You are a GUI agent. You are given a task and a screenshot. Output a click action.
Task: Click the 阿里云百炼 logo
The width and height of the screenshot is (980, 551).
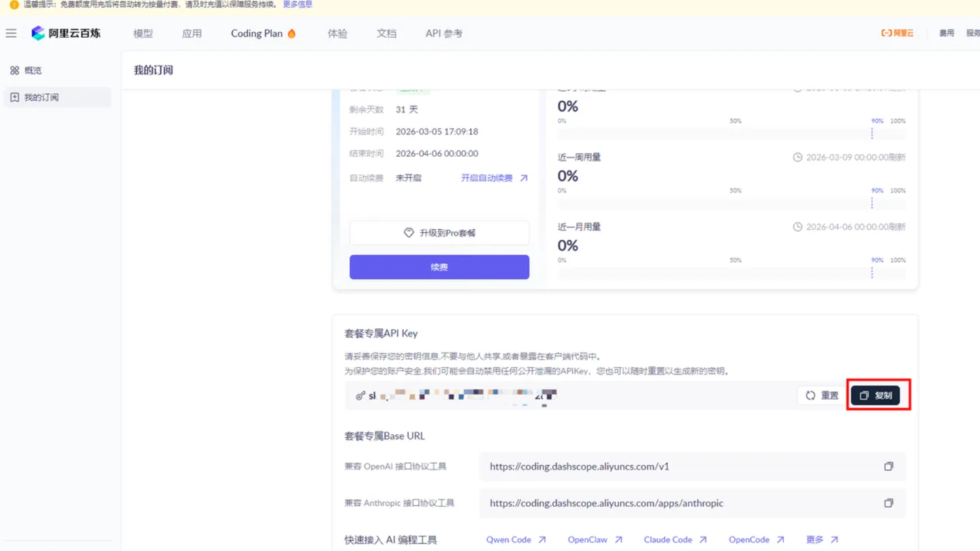coord(66,34)
